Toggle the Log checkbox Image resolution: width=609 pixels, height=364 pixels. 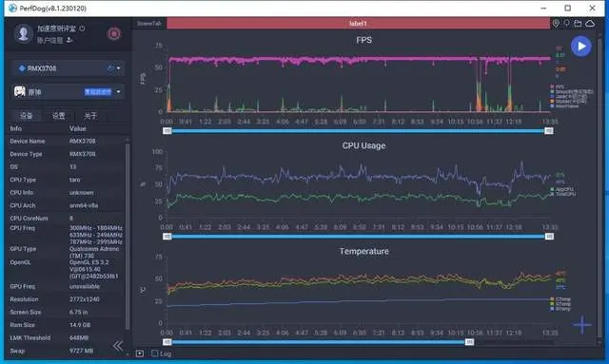[154, 354]
